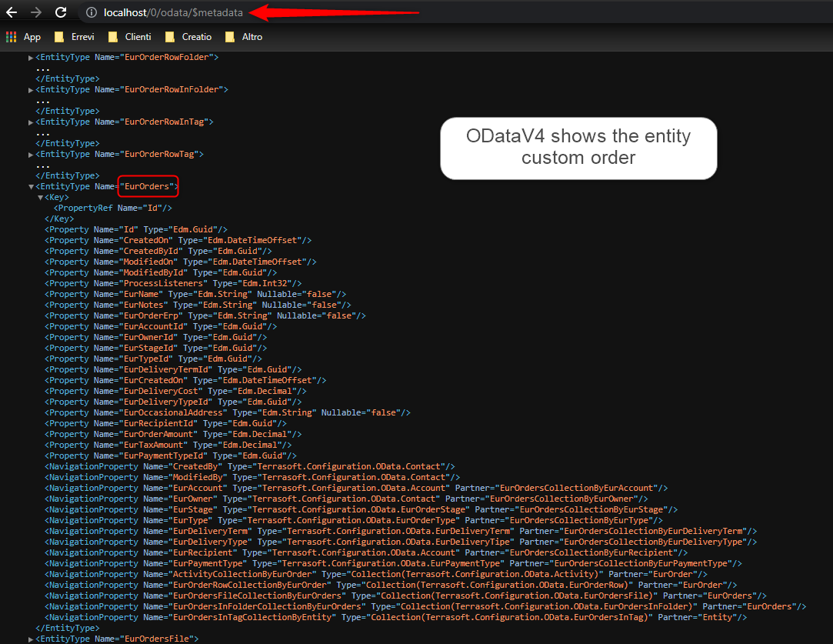This screenshot has height=644, width=833.
Task: Select the EurOwnerId property line
Action: [155, 337]
